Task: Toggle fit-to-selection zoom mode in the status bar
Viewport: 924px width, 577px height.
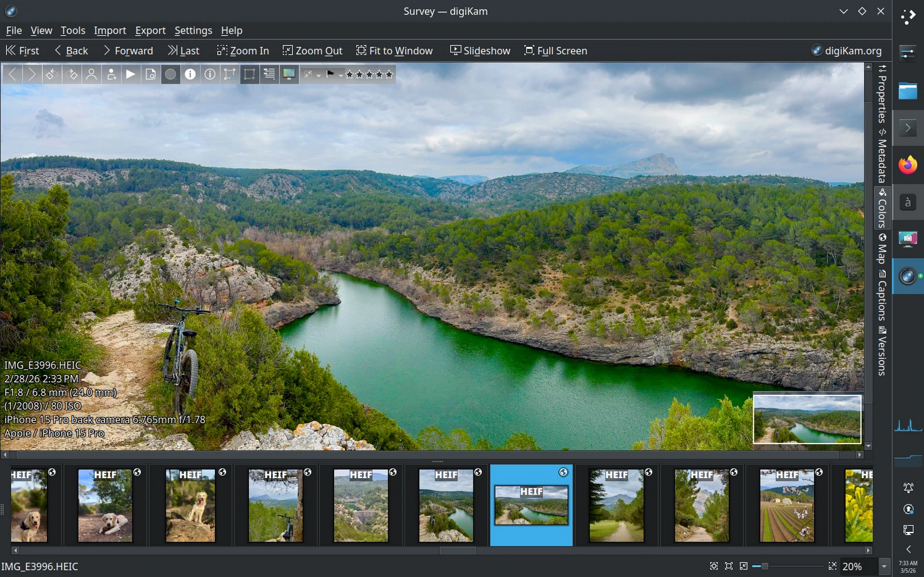Action: (729, 566)
